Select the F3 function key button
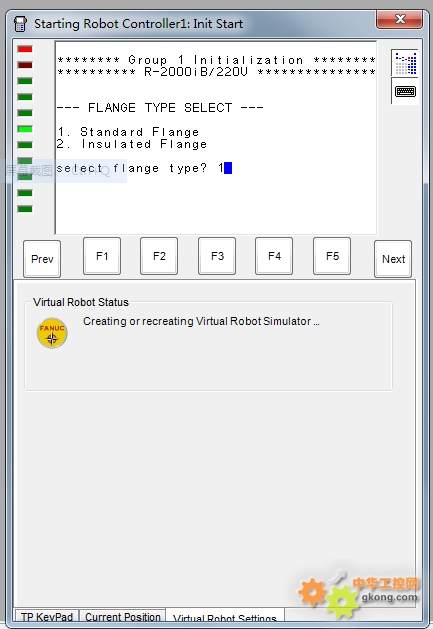This screenshot has width=433, height=629. pyautogui.click(x=217, y=256)
